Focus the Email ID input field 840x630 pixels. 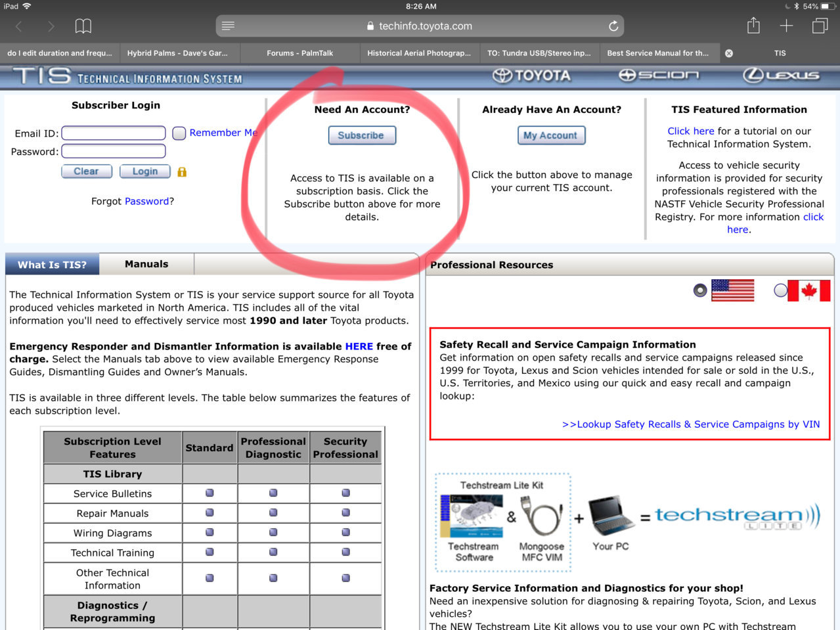(114, 133)
